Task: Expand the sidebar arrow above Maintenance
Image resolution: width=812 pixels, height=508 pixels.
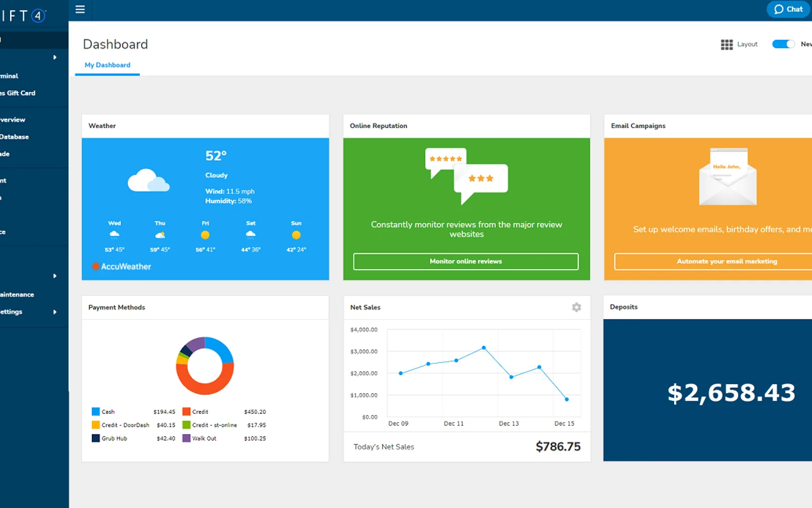Action: [x=55, y=276]
